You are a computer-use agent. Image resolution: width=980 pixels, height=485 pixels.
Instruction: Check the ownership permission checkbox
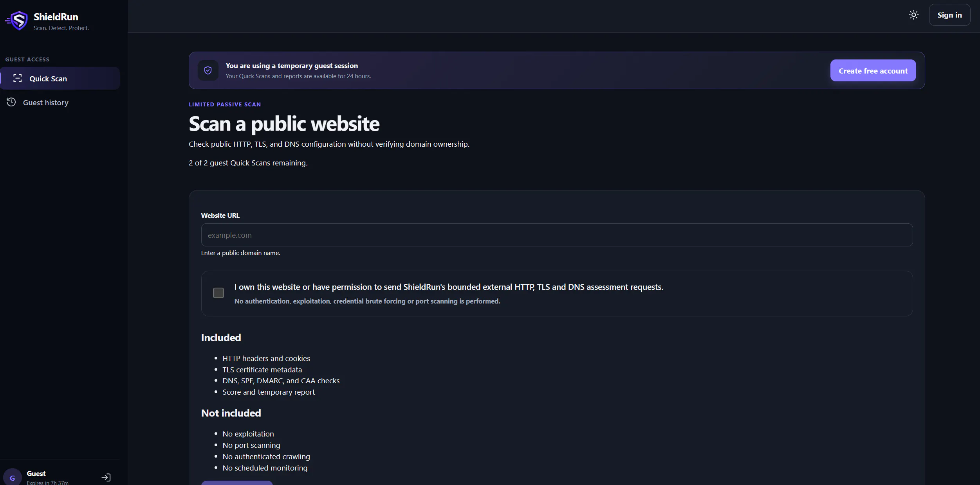218,293
